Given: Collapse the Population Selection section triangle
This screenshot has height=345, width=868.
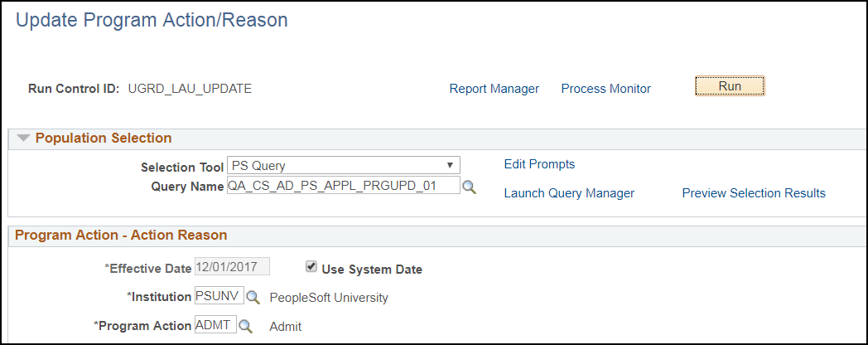Looking at the screenshot, I should pos(23,138).
